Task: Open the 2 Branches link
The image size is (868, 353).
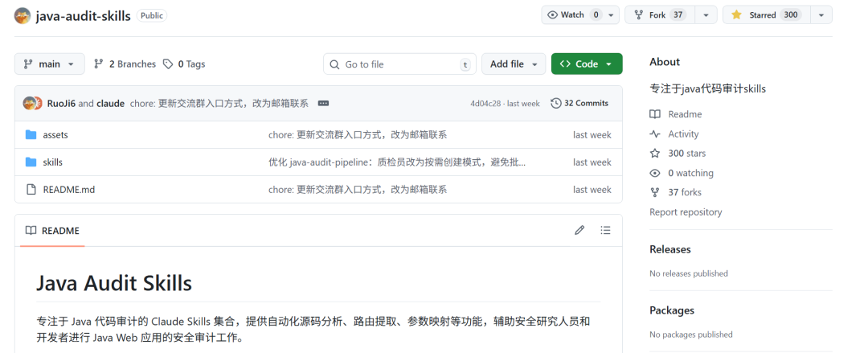Action: pyautogui.click(x=125, y=64)
